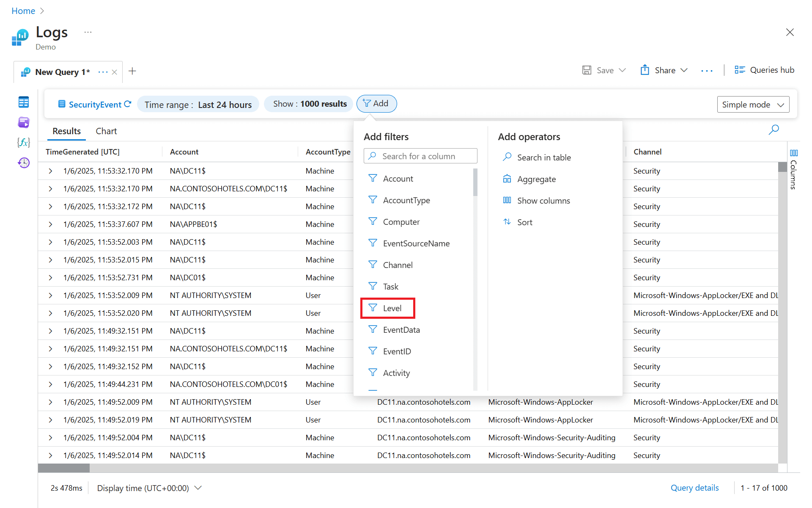Choose the Aggregate operator

point(536,179)
